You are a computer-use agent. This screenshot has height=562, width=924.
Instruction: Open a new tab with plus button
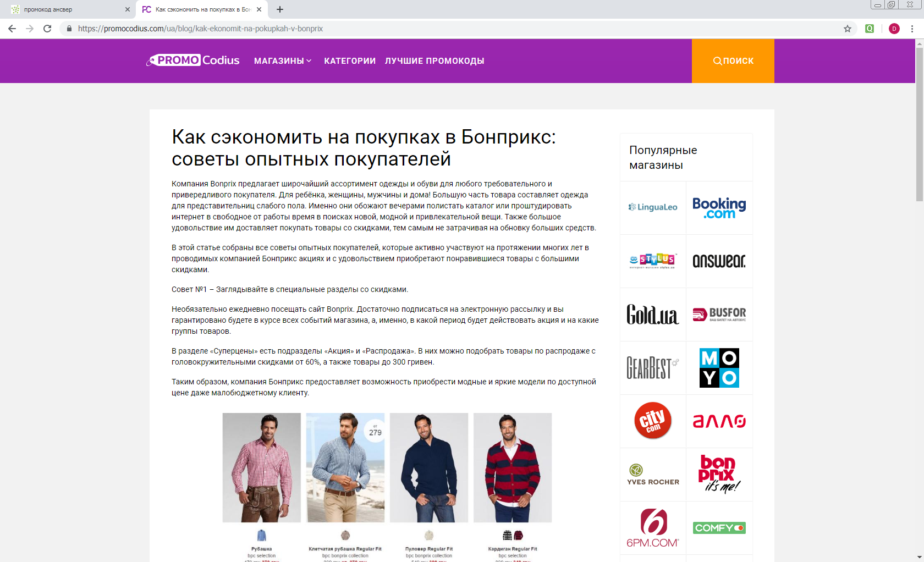(x=280, y=9)
